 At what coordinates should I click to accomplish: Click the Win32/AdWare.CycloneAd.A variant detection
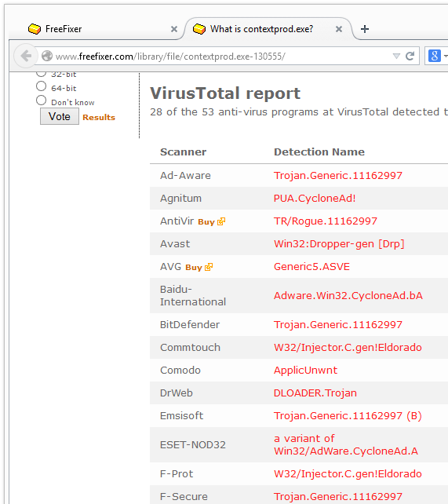click(346, 445)
